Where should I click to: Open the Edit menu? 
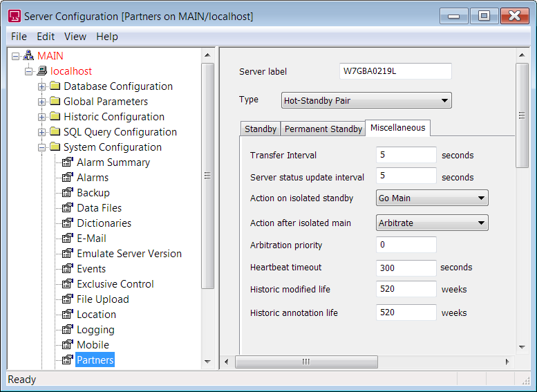[46, 36]
